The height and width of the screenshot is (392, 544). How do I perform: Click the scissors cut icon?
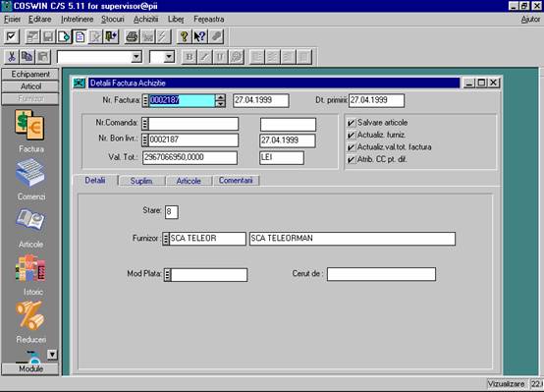(x=12, y=57)
